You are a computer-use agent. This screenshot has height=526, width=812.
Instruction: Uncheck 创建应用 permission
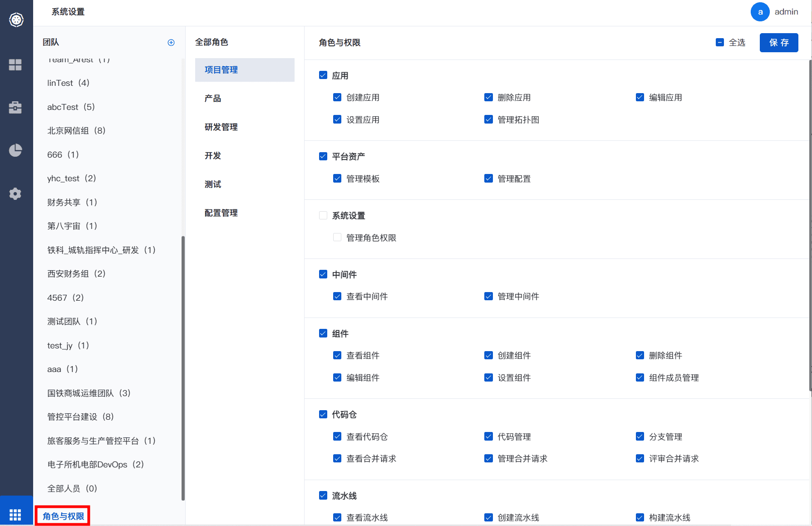click(337, 97)
